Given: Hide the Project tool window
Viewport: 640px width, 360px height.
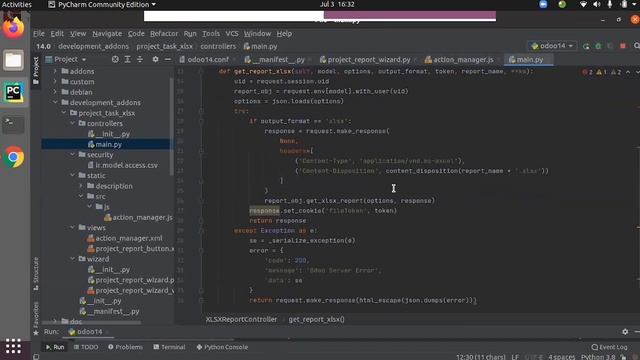Looking at the screenshot, I should pos(167,60).
